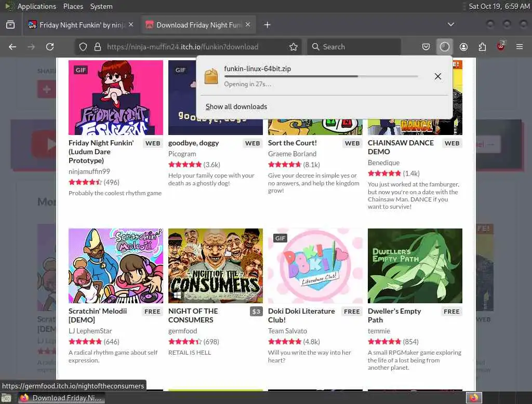Image resolution: width=532 pixels, height=404 pixels.
Task: Click Show all downloads
Action: (236, 106)
